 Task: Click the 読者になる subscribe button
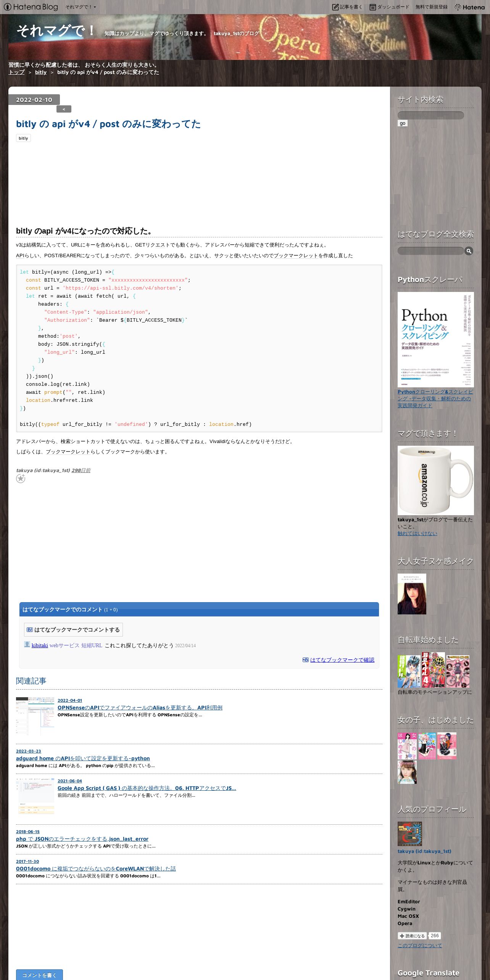[x=412, y=936]
